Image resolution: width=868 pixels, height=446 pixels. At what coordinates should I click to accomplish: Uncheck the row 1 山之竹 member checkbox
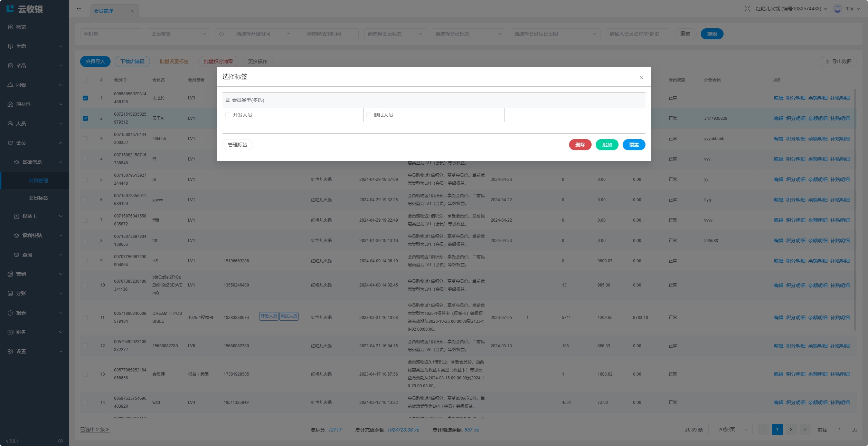tap(85, 98)
